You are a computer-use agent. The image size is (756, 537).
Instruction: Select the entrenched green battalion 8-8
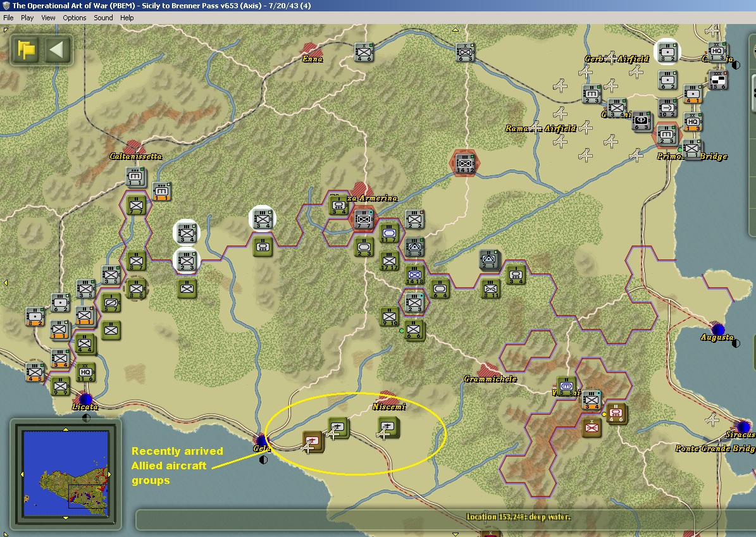(x=136, y=289)
